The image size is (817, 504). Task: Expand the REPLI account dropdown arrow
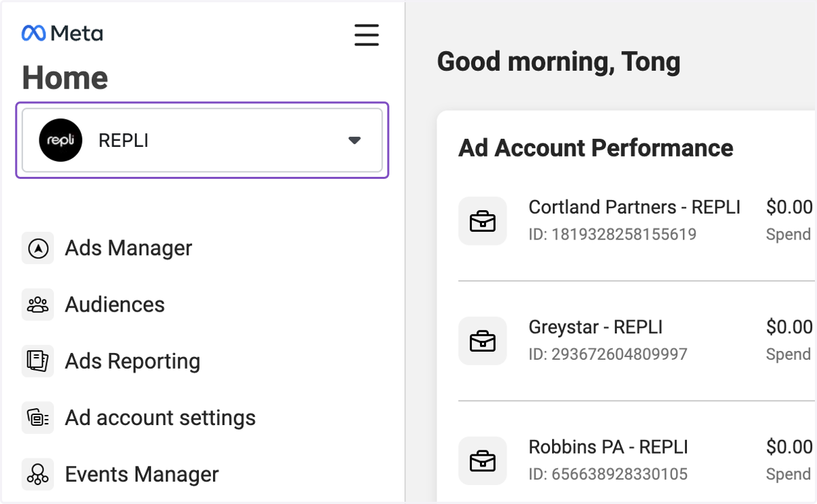coord(354,140)
